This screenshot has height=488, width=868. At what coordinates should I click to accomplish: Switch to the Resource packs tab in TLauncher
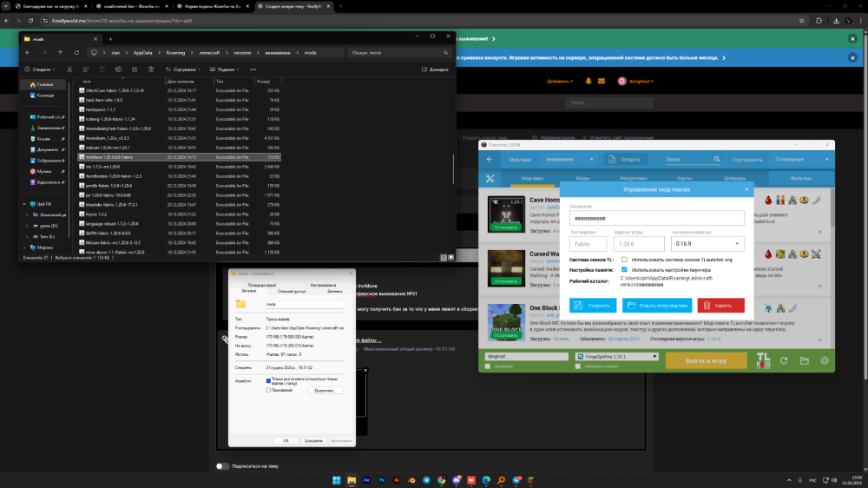(634, 178)
